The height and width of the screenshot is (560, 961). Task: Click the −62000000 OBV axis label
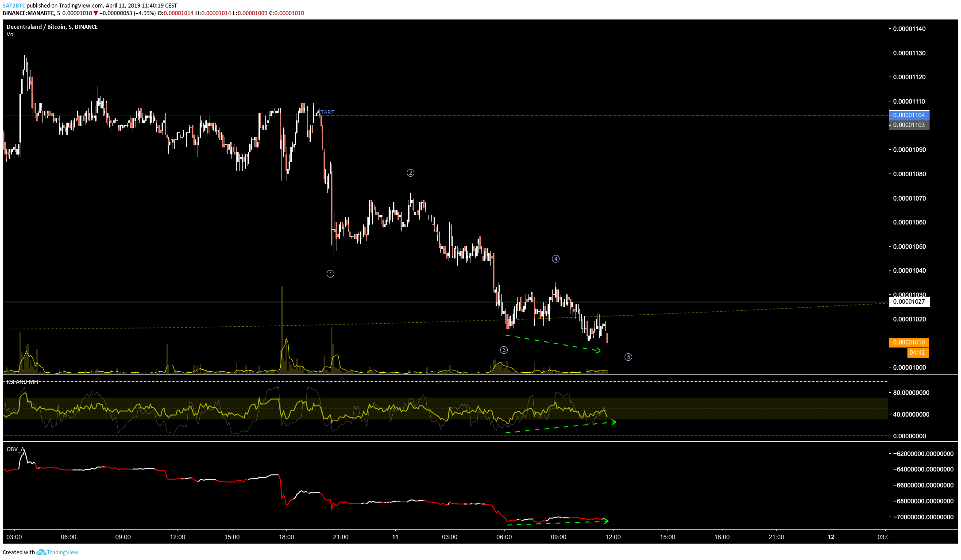(923, 454)
